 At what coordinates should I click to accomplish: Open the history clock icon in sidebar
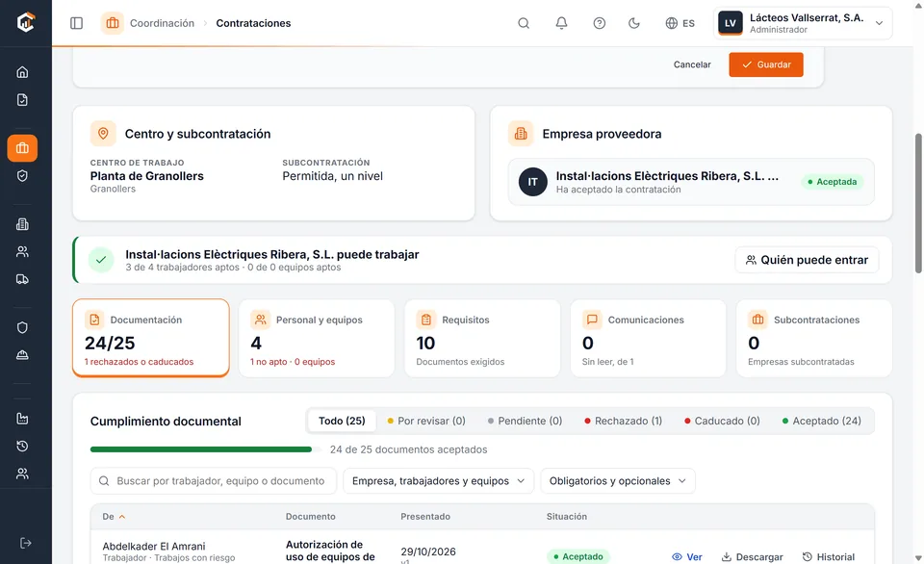[22, 447]
